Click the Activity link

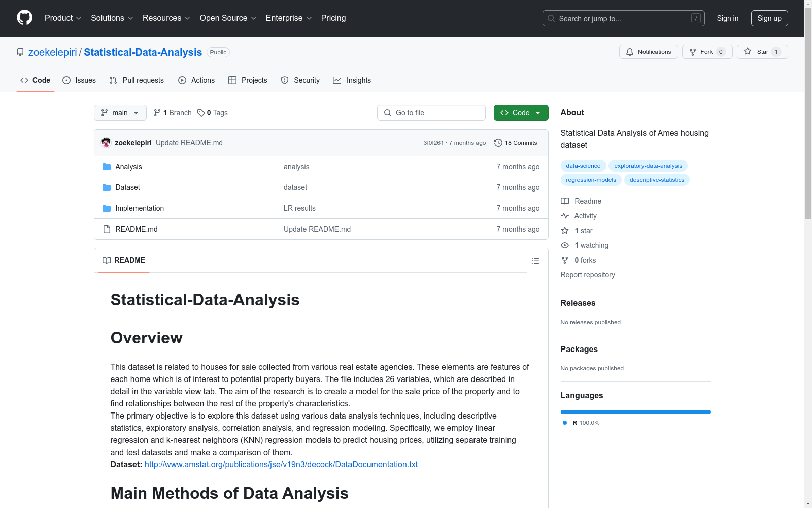pyautogui.click(x=579, y=216)
